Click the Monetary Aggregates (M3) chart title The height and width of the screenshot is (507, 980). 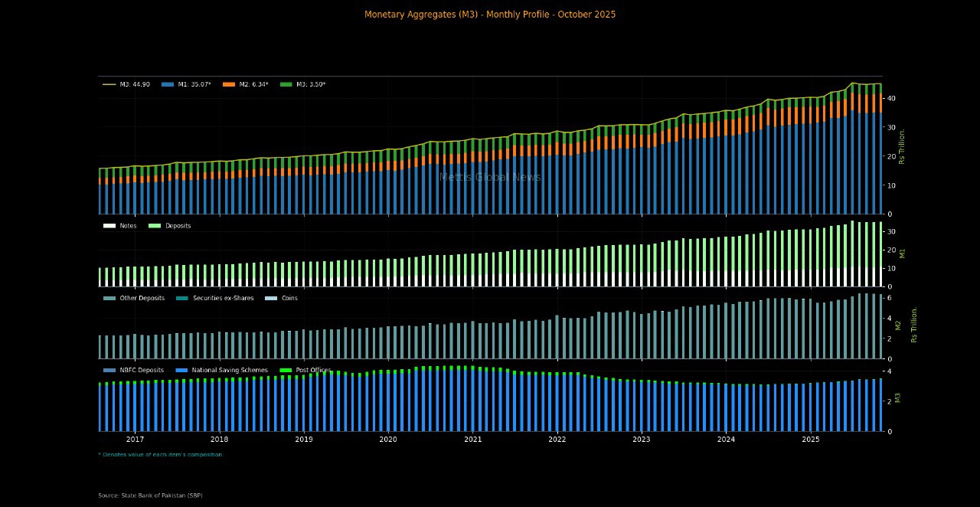coord(490,15)
